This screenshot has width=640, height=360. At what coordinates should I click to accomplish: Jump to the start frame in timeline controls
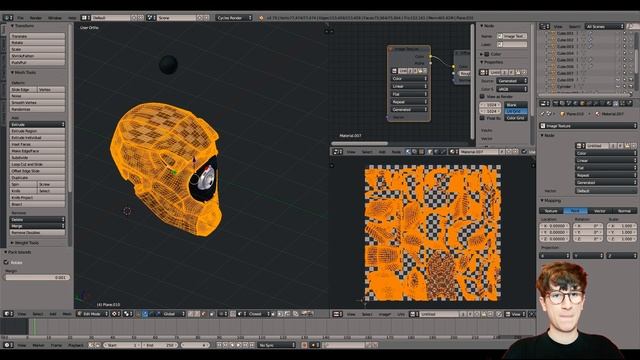(x=219, y=345)
